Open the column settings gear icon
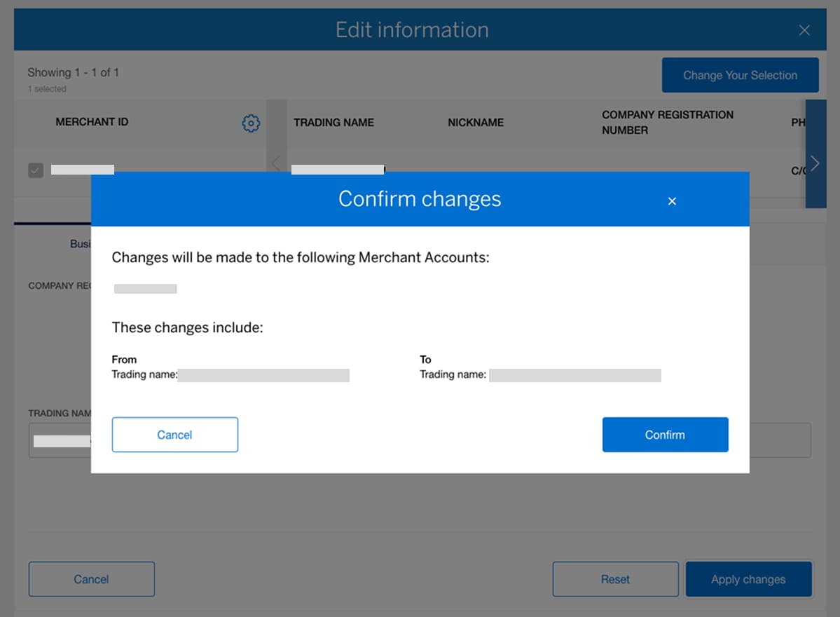Image resolution: width=840 pixels, height=617 pixels. [x=251, y=123]
